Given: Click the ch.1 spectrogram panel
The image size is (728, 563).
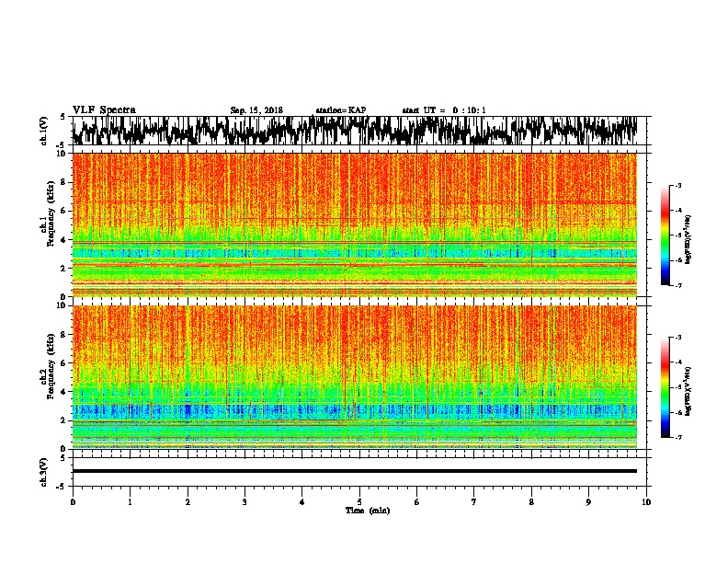Looking at the screenshot, I should 355,224.
